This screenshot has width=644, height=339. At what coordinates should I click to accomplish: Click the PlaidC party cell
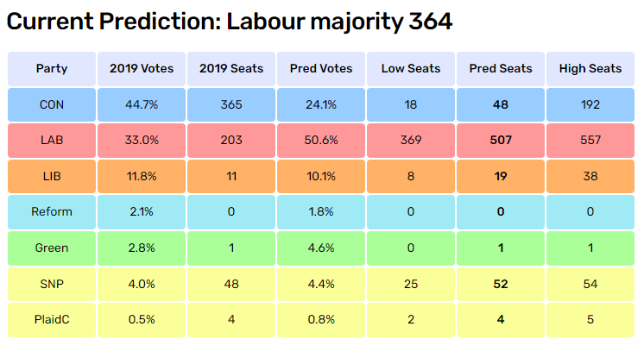point(52,320)
